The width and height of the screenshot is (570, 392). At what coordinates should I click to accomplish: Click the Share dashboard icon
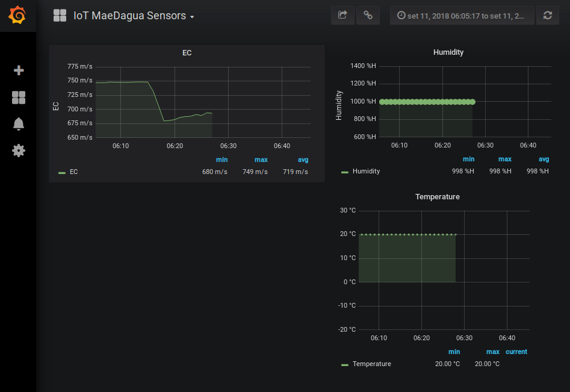[x=342, y=16]
